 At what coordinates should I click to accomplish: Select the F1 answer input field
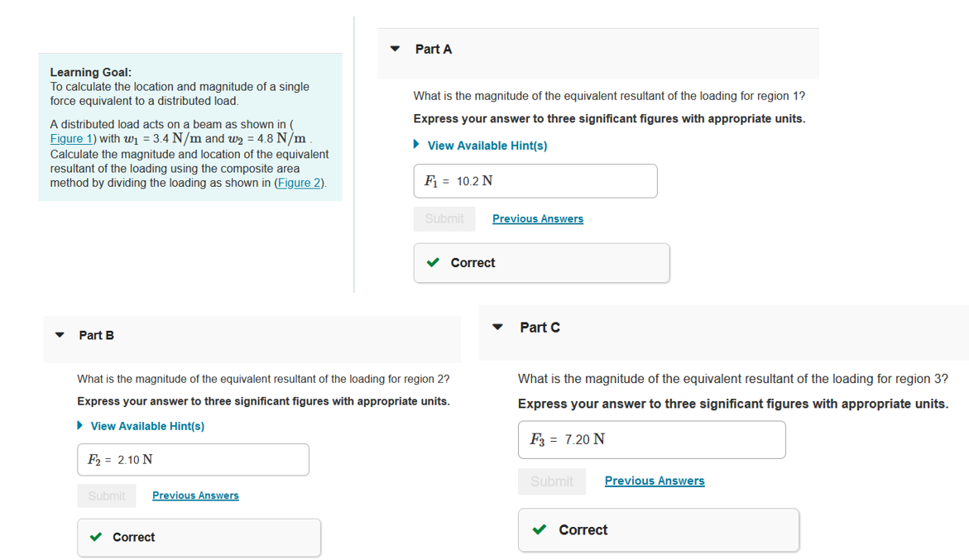point(535,180)
